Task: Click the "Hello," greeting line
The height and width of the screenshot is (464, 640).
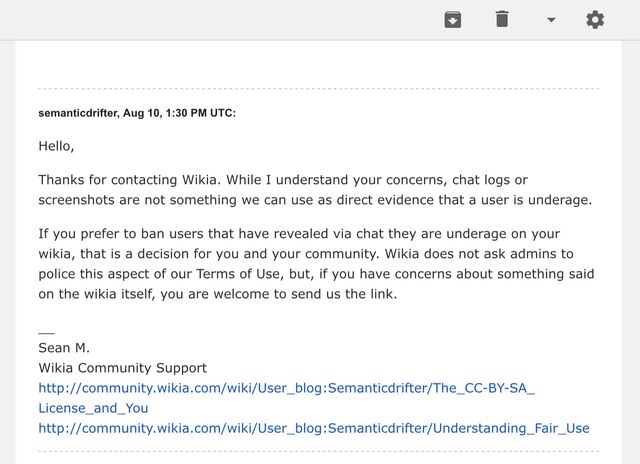Action: (56, 146)
